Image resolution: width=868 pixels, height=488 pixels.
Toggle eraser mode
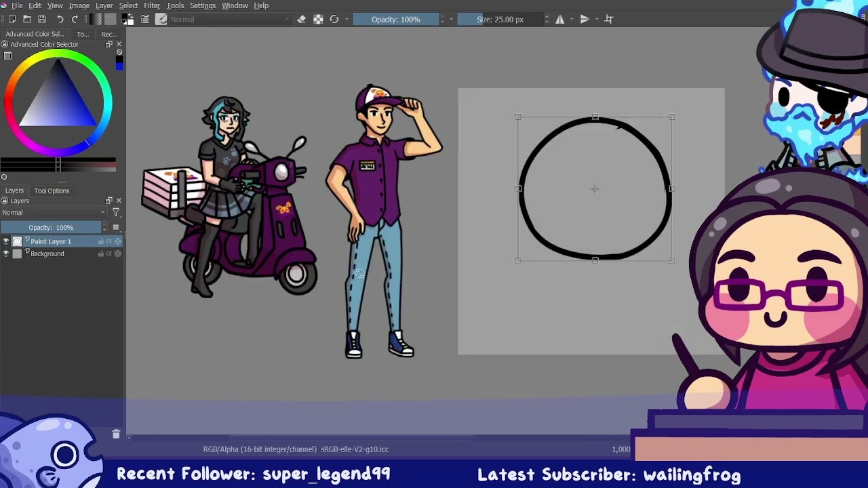[x=302, y=20]
